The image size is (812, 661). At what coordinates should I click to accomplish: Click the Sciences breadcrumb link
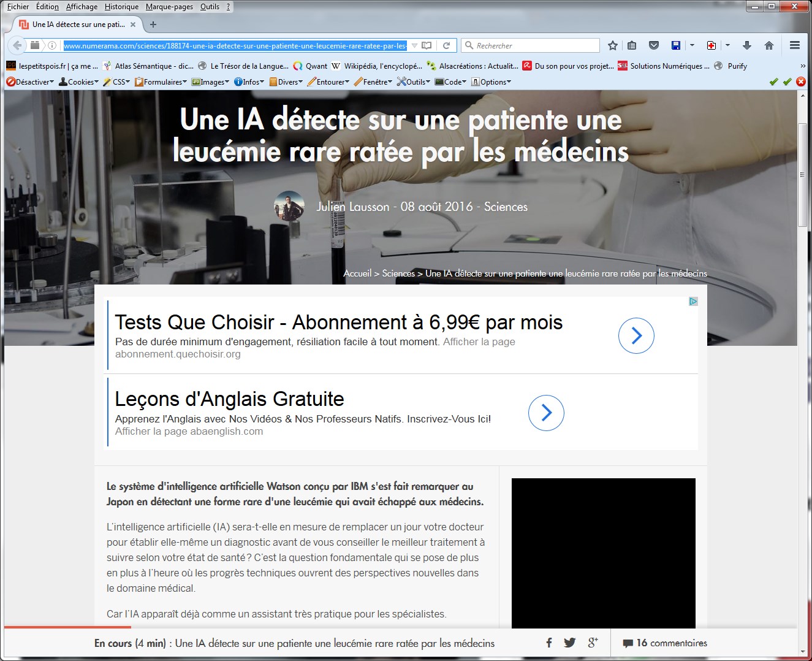pos(398,273)
